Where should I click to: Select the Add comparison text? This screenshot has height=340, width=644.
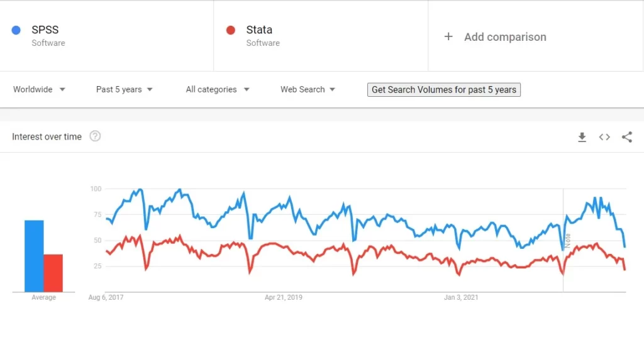[x=505, y=37]
